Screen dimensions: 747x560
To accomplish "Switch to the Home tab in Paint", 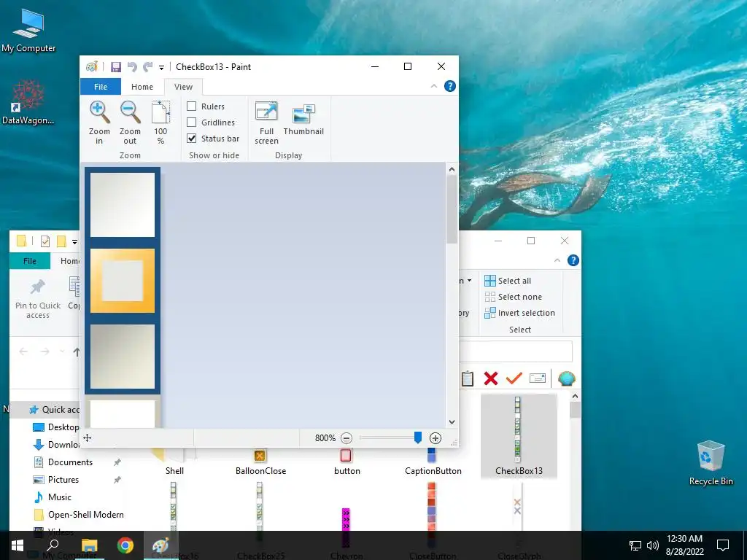I will (142, 87).
